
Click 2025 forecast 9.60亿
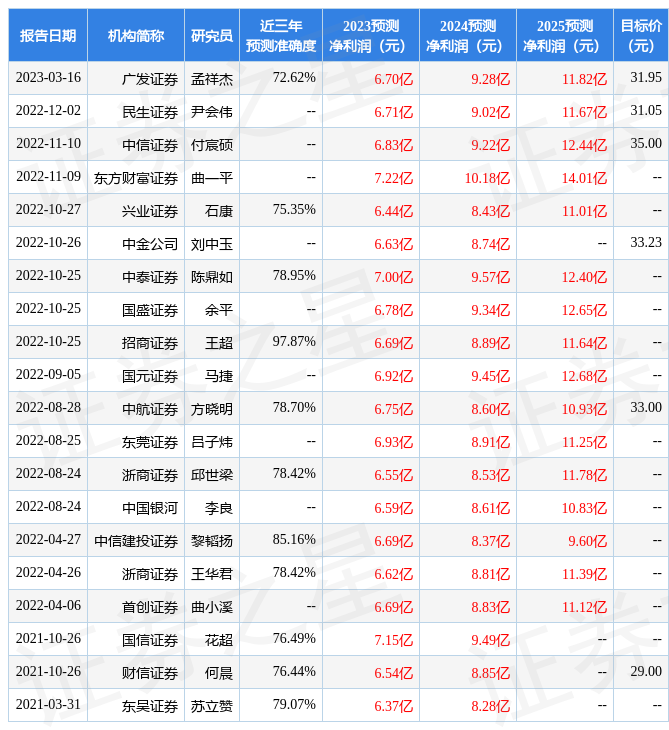click(588, 541)
